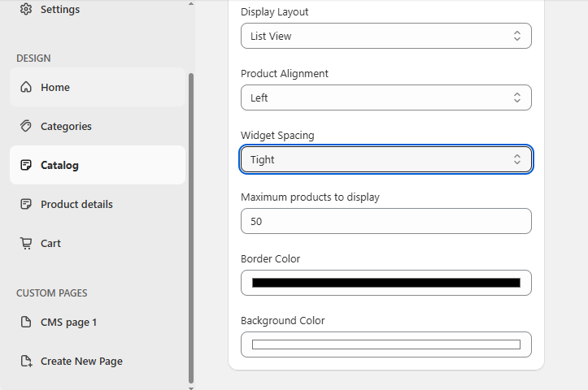Click the Settings gear icon
The height and width of the screenshot is (390, 588).
(26, 9)
